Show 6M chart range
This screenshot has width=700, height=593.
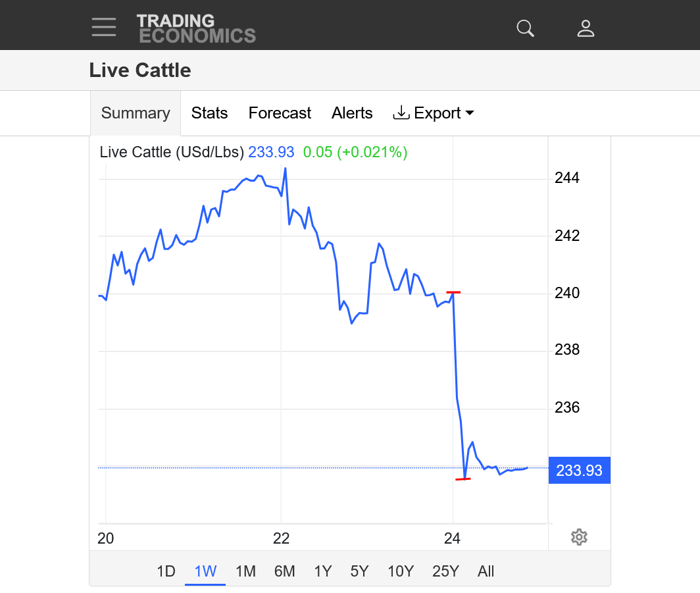[284, 571]
